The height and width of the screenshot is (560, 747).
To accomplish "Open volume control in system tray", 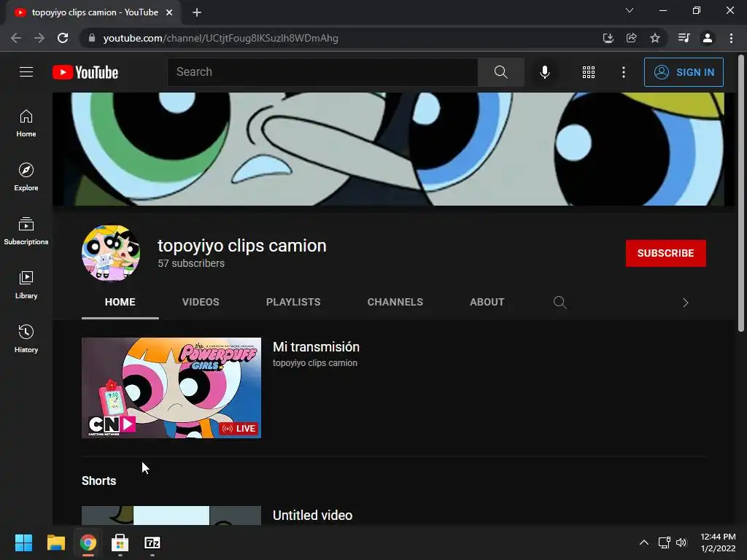I will coord(681,542).
